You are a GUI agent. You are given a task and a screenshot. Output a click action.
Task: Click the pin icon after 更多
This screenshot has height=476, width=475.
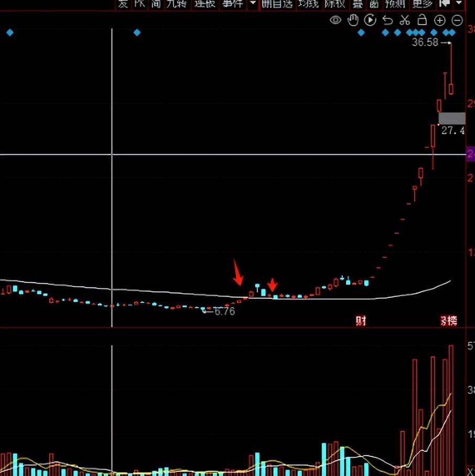tap(445, 4)
